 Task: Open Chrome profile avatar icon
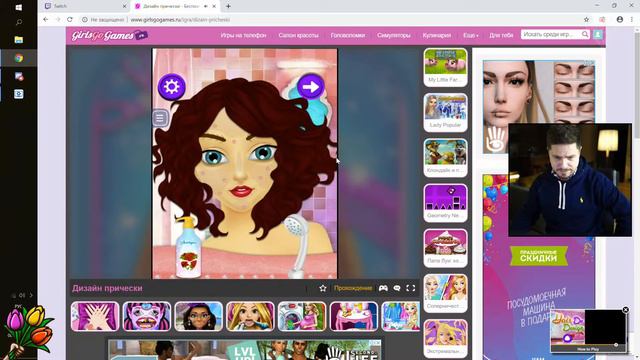click(x=620, y=20)
